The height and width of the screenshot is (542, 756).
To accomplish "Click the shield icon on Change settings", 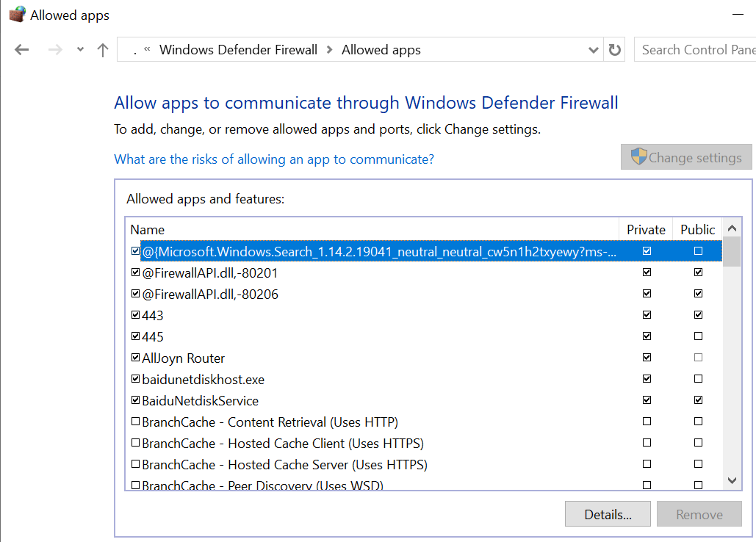I will [639, 156].
